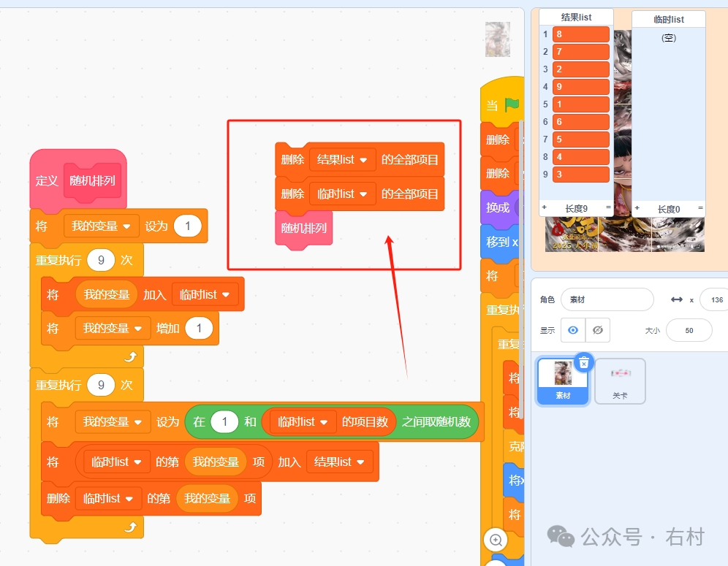
Task: Open the 临时list dropdown in the 加入 block
Action: coord(205,294)
